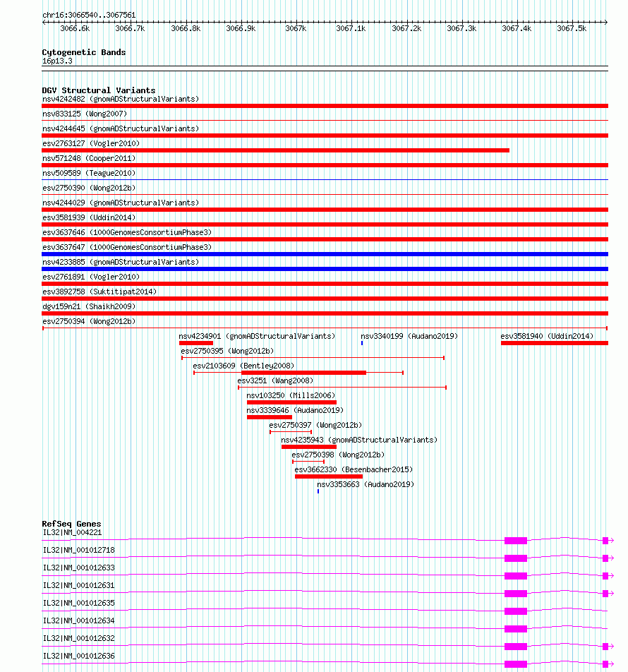Select the esv2750390 (Wong2012b) label
The height and width of the screenshot is (672, 628).
[89, 188]
